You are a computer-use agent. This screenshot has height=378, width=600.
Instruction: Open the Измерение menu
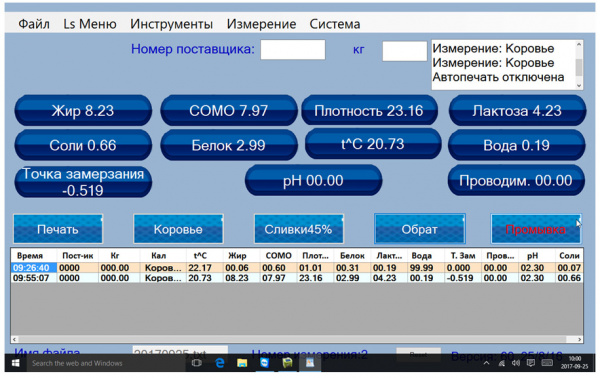261,24
